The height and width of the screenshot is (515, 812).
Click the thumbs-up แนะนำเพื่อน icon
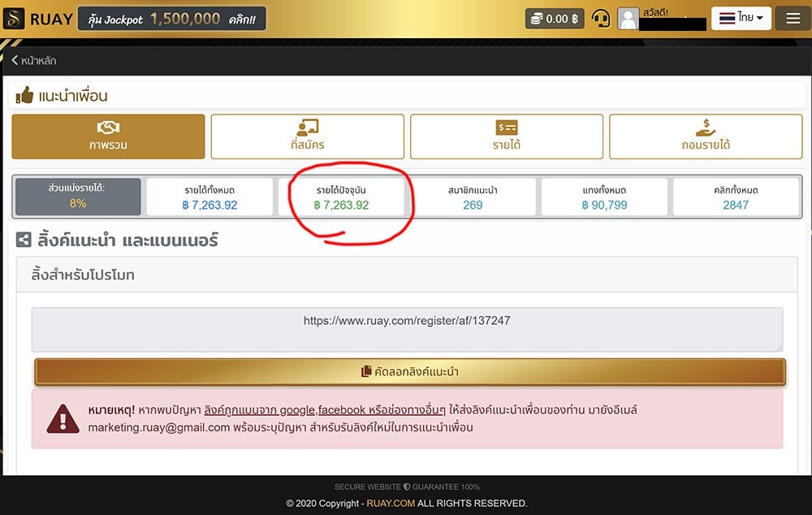tap(24, 95)
